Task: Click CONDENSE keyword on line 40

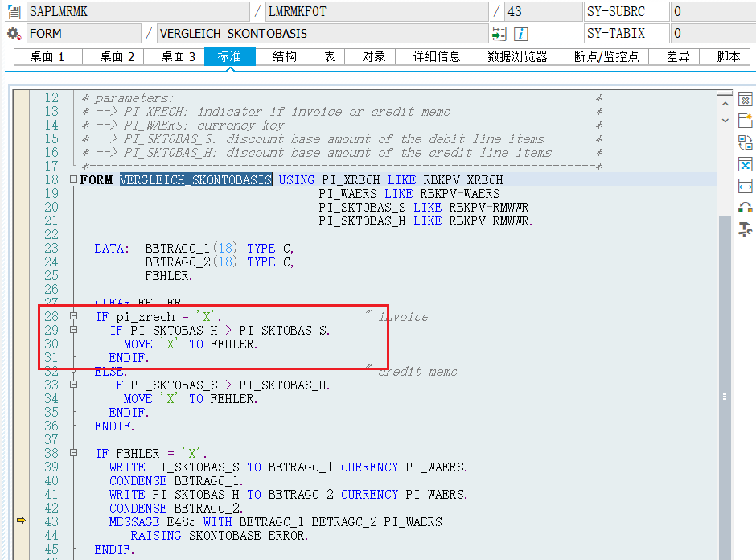Action: [x=138, y=481]
